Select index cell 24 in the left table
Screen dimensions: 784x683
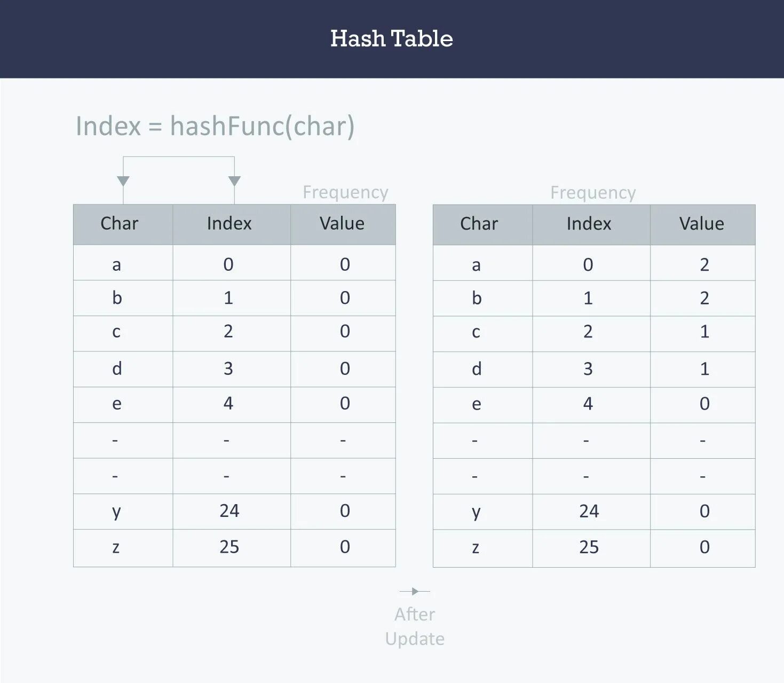[x=229, y=511]
